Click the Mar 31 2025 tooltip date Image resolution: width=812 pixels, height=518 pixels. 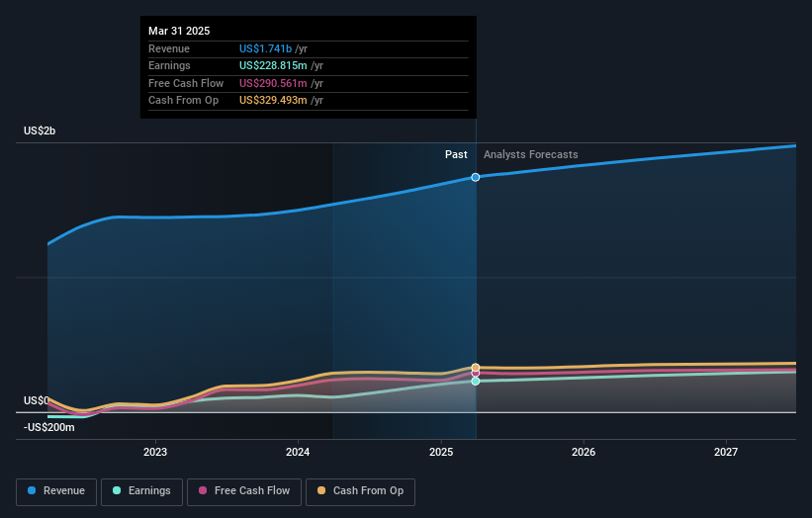coord(179,31)
